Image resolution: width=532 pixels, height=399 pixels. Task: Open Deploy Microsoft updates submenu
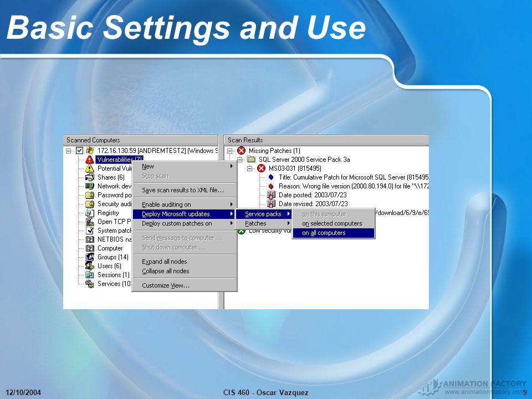click(184, 214)
